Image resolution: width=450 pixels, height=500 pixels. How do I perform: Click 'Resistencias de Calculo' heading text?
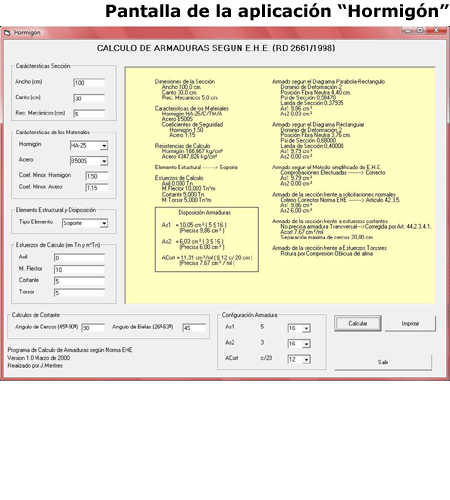(182, 146)
